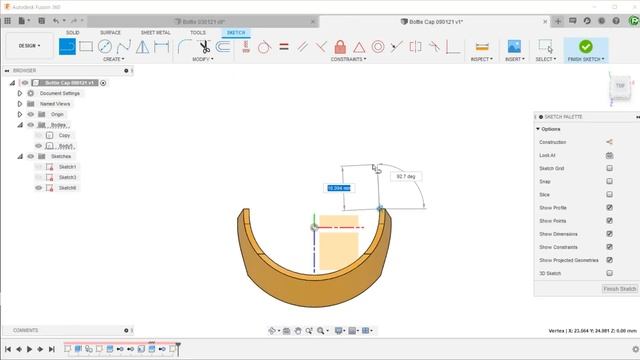
Task: Apply the Concentric constraint
Action: [378, 47]
